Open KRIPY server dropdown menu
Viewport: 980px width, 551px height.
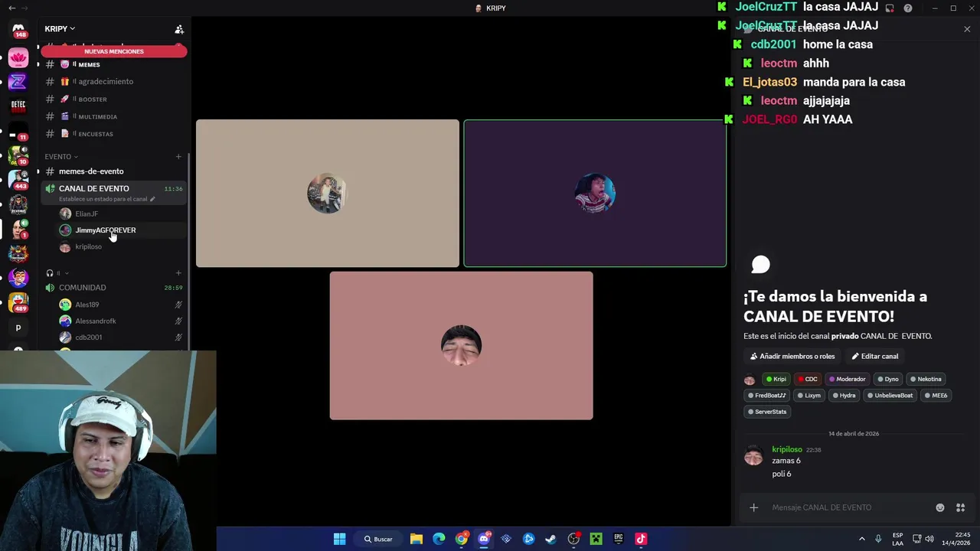[x=60, y=29]
